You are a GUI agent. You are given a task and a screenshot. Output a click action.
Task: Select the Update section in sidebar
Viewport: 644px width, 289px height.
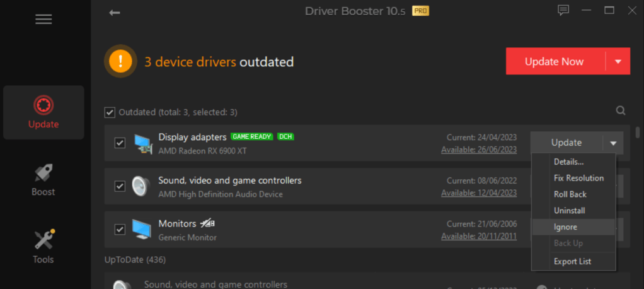(43, 112)
